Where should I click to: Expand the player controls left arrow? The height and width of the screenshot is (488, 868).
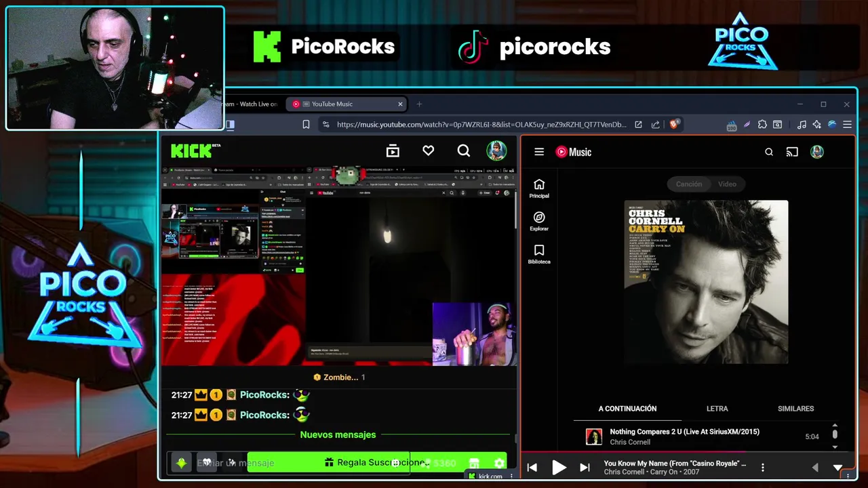(x=814, y=468)
